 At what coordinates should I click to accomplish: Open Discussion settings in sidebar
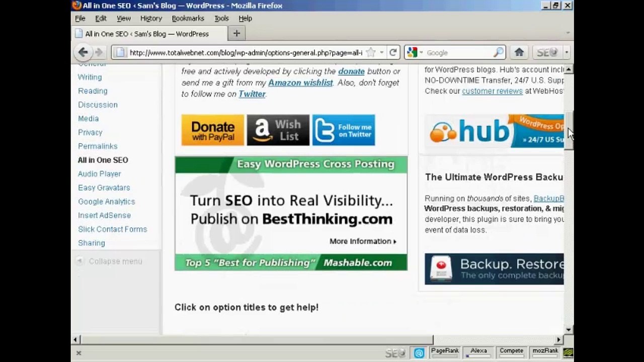[98, 105]
